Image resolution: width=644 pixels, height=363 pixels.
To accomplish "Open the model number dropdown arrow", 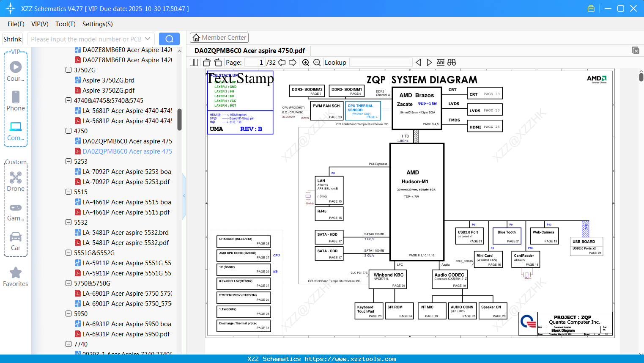I will [148, 39].
